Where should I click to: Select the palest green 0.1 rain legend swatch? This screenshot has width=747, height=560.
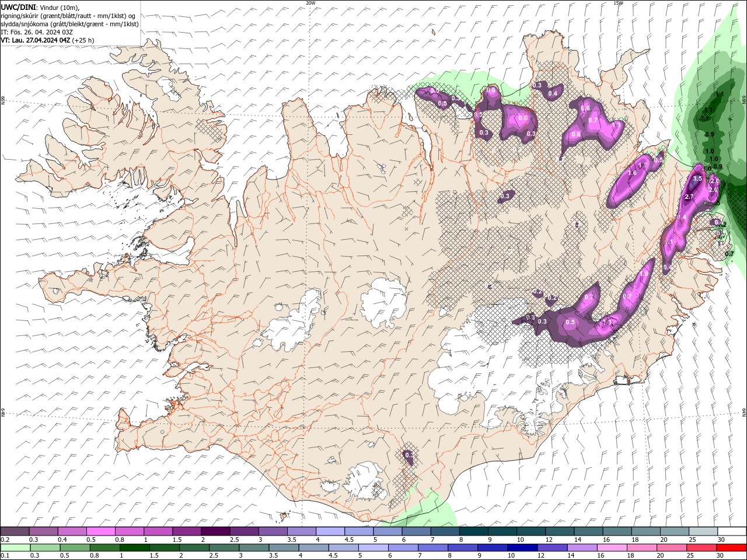click(x=15, y=548)
